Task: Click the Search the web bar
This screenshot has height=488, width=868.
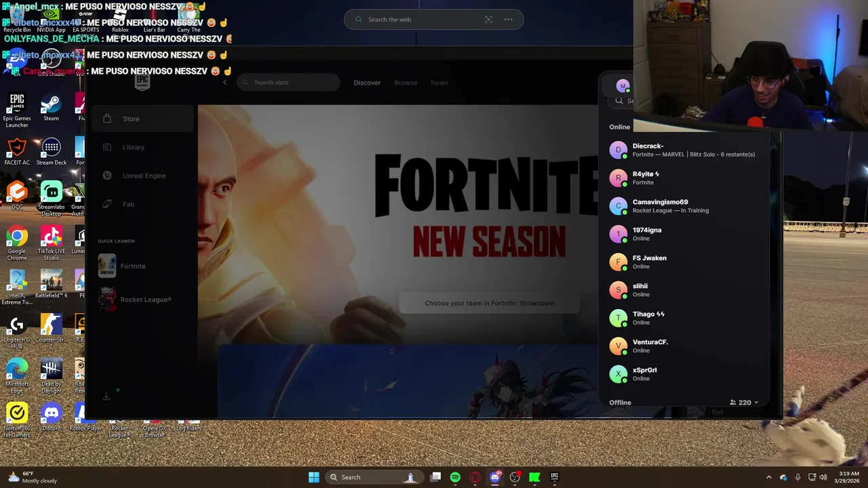Action: tap(434, 20)
